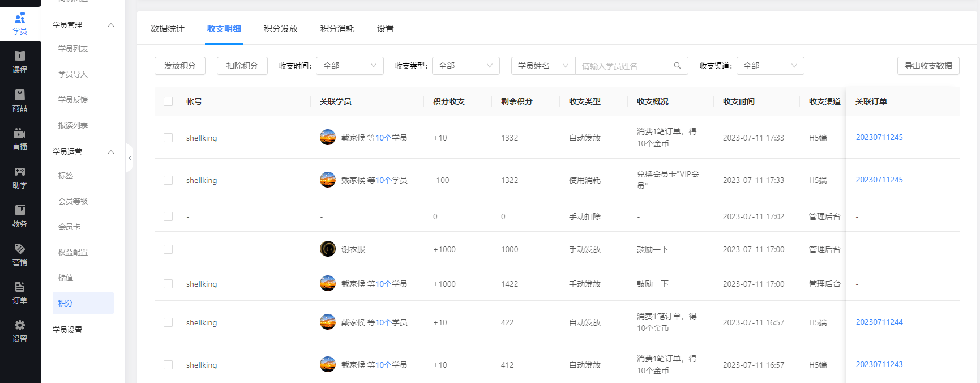The image size is (980, 383).
Task: Click the 谢衣服 student name
Action: point(353,249)
